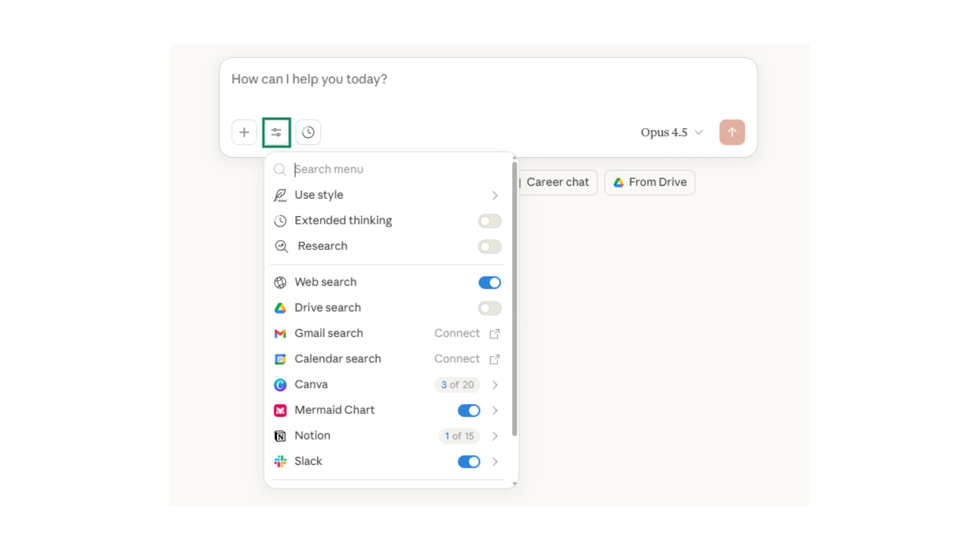This screenshot has width=980, height=551.
Task: Click the external link icon beside Gmail Connect
Action: coord(494,334)
